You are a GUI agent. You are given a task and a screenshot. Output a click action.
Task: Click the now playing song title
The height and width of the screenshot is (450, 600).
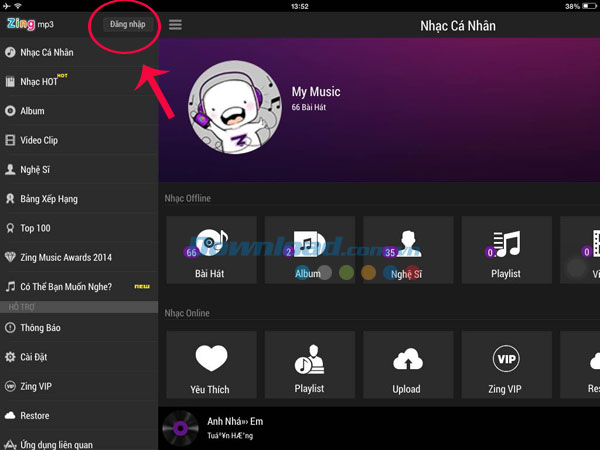point(235,422)
